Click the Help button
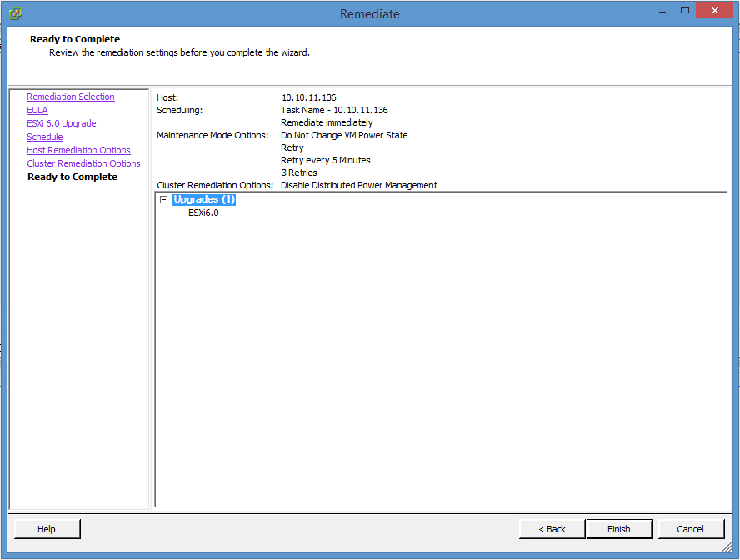740x560 pixels. (x=47, y=529)
